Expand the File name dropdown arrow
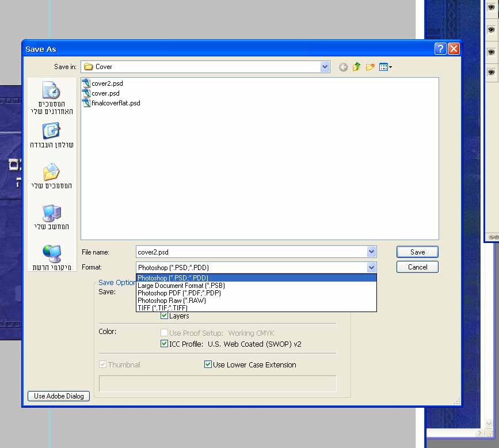 (371, 252)
